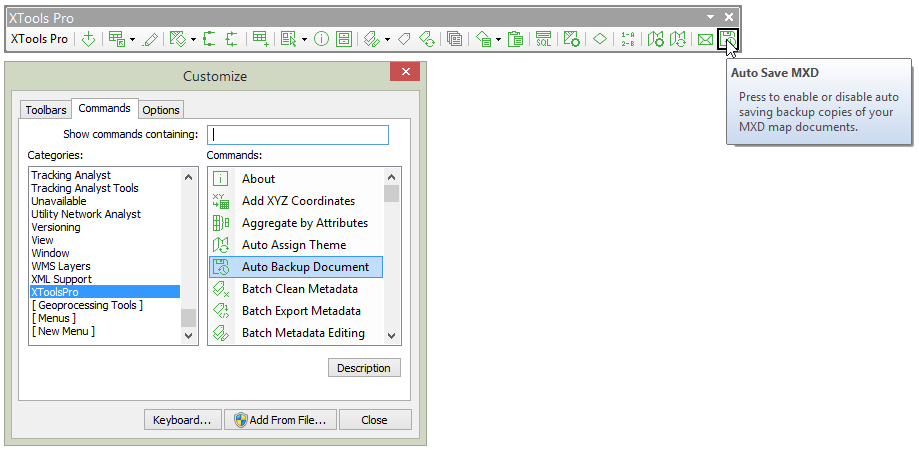Select the Commands tab
The height and width of the screenshot is (450, 919).
(104, 108)
